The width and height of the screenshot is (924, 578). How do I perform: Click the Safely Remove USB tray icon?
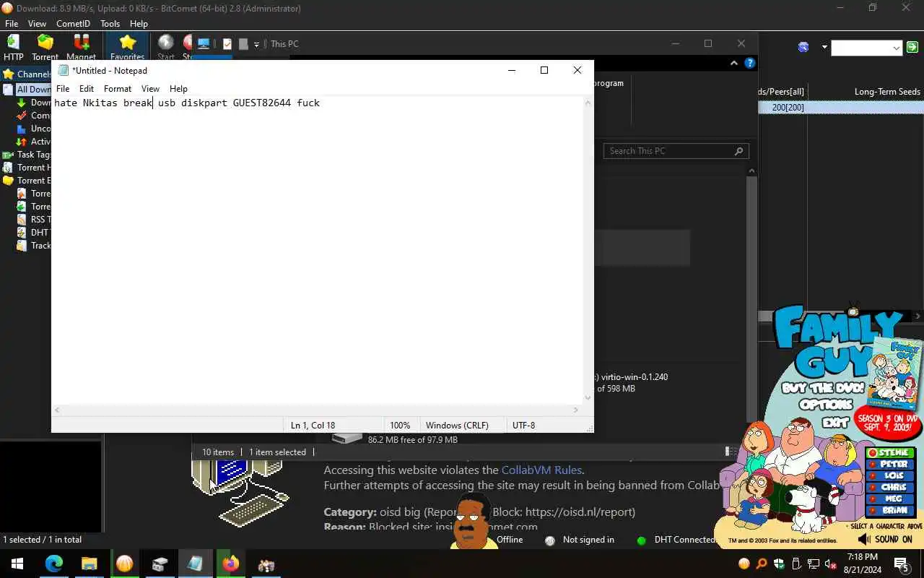click(x=796, y=564)
